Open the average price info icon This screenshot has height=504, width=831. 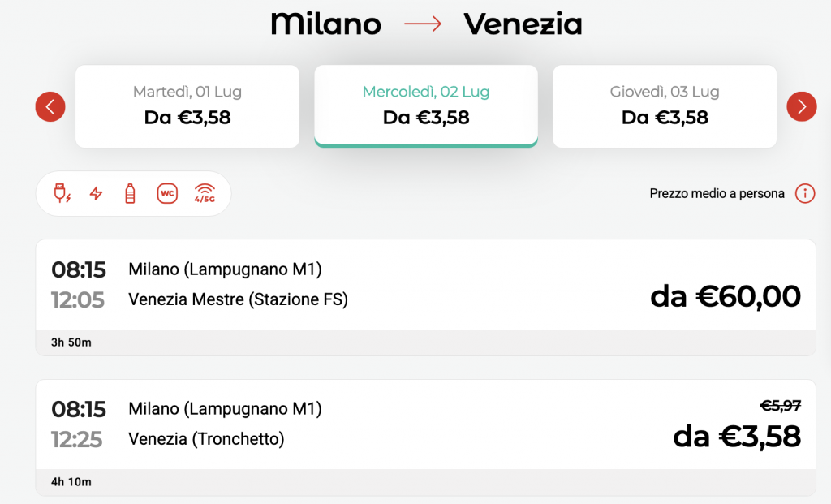coord(804,193)
